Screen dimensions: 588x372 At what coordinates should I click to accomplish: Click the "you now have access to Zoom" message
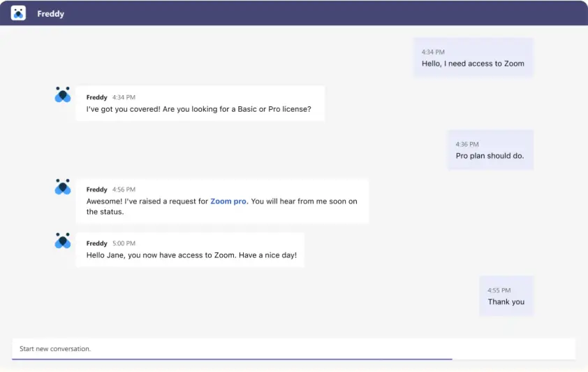[191, 255]
